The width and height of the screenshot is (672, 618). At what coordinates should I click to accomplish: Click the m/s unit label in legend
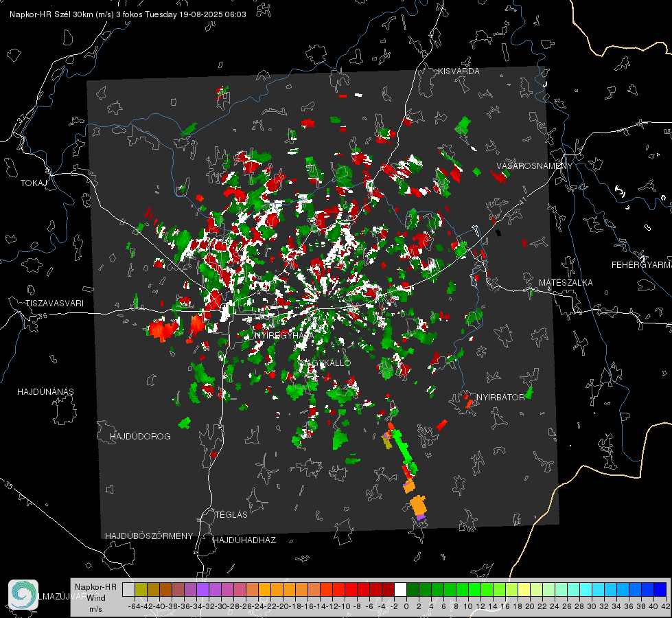pyautogui.click(x=95, y=609)
